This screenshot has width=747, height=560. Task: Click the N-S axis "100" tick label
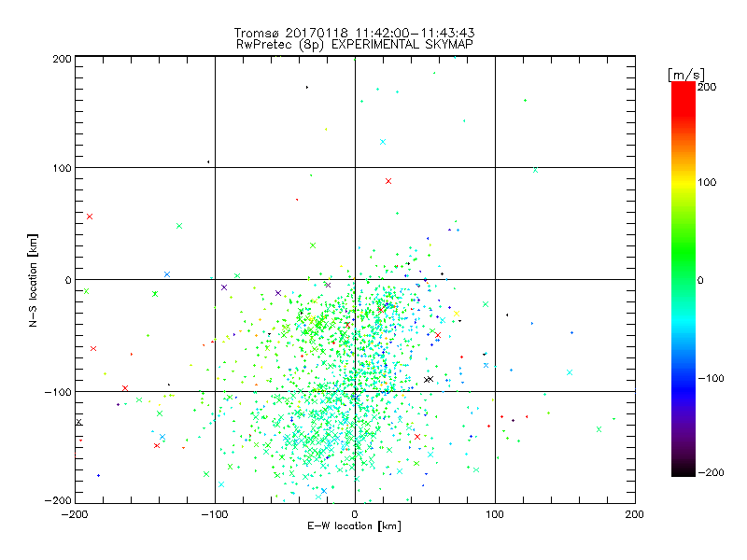point(62,168)
